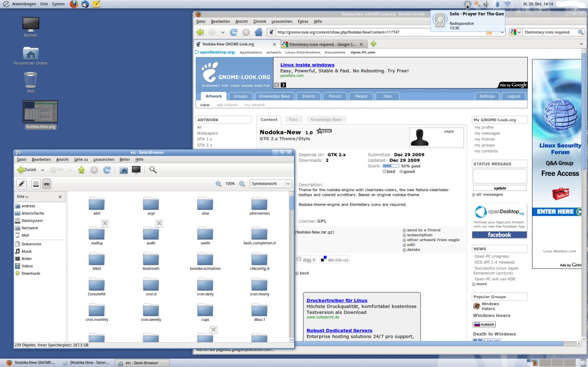Open the Gehe zu menu in Datei-Browser

point(81,159)
